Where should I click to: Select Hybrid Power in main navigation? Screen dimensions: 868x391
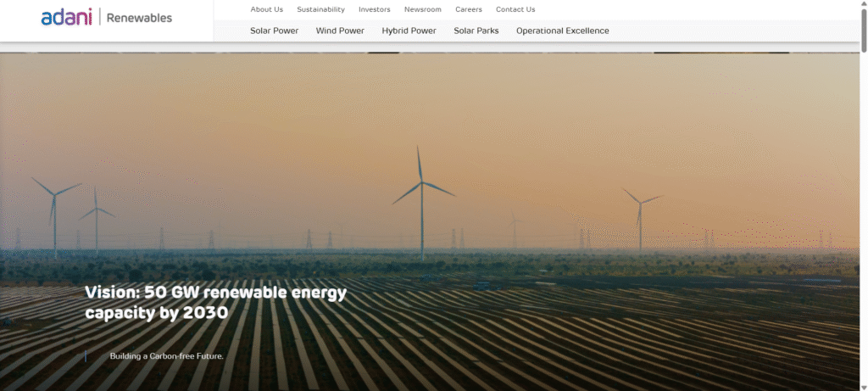click(409, 31)
